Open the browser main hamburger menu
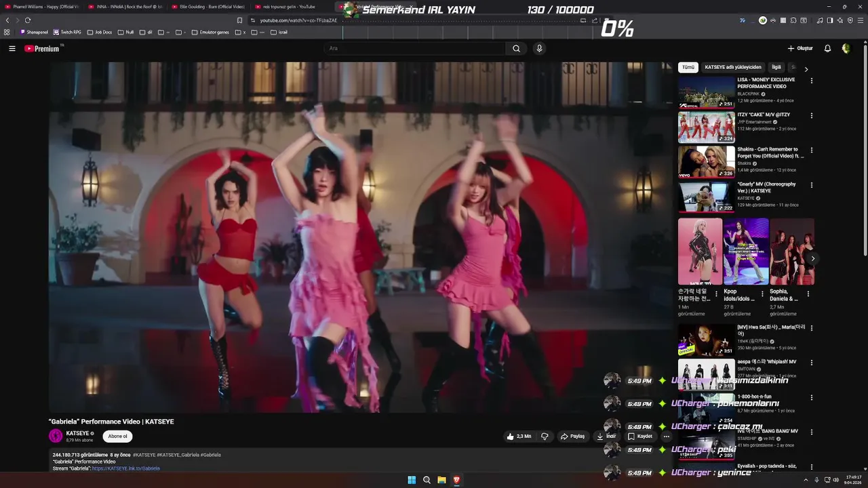This screenshot has height=488, width=868. [861, 20]
